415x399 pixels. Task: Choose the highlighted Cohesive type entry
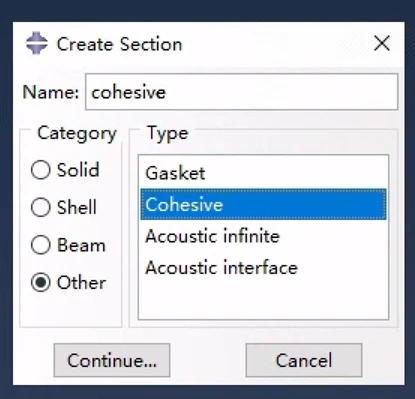pos(263,204)
